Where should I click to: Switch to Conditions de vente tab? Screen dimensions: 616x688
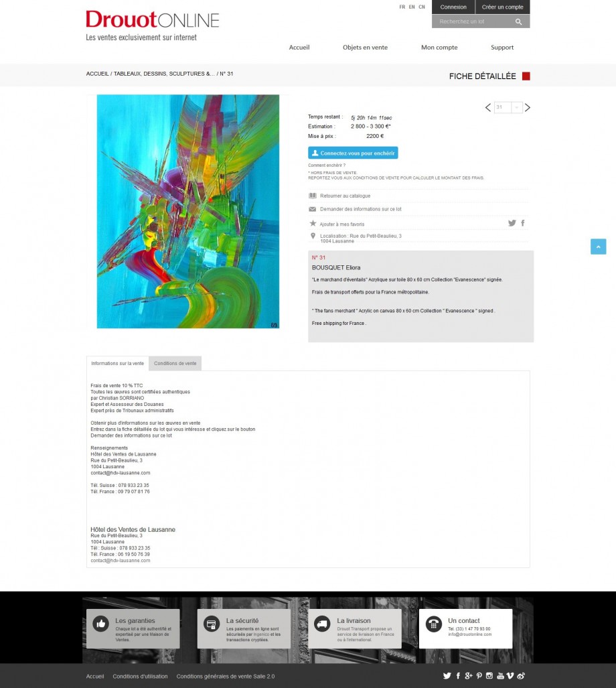175,363
